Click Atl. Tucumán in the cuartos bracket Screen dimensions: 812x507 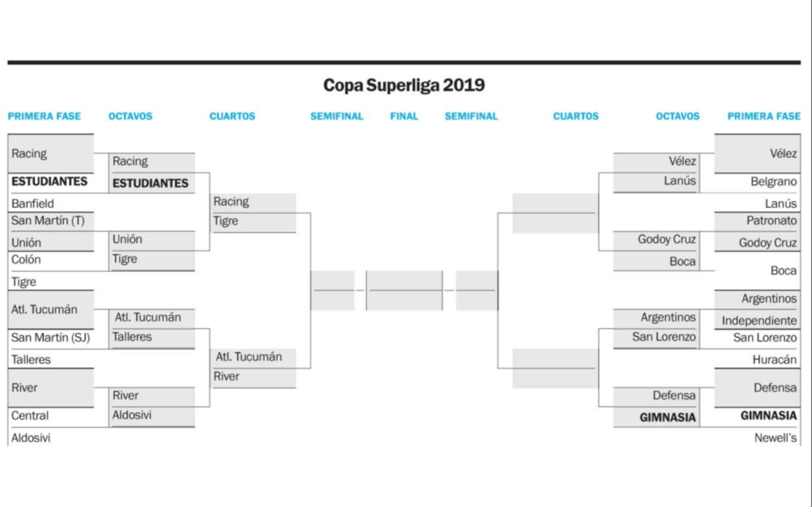click(x=249, y=357)
